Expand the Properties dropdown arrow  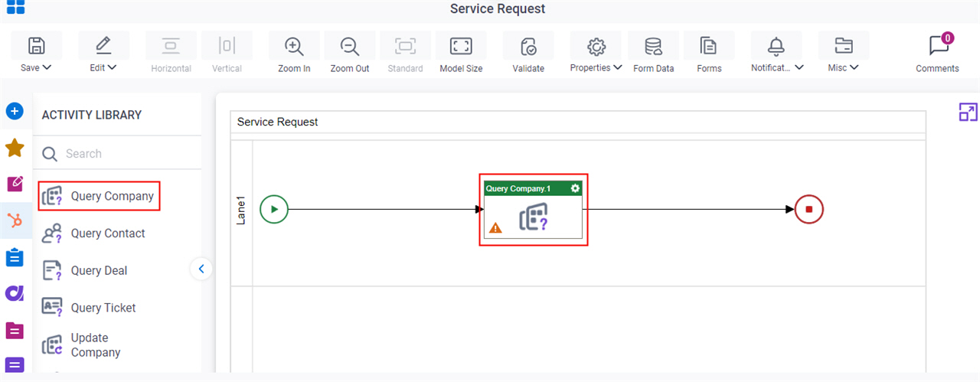(618, 67)
